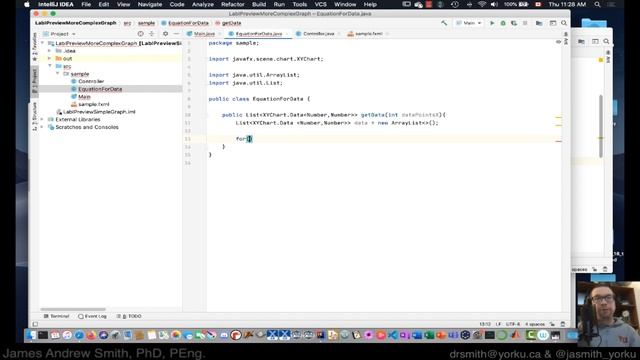
Task: Expand Scratches and Consoles node
Action: click(42, 127)
